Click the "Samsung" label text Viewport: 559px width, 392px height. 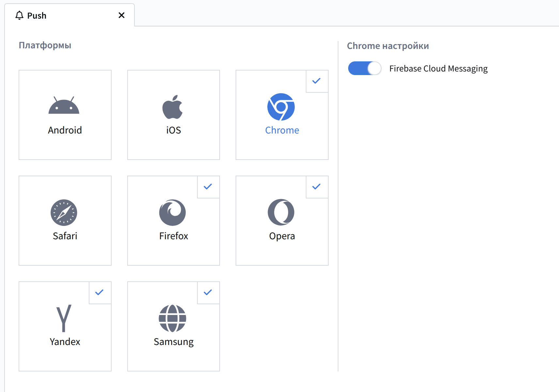[174, 342]
